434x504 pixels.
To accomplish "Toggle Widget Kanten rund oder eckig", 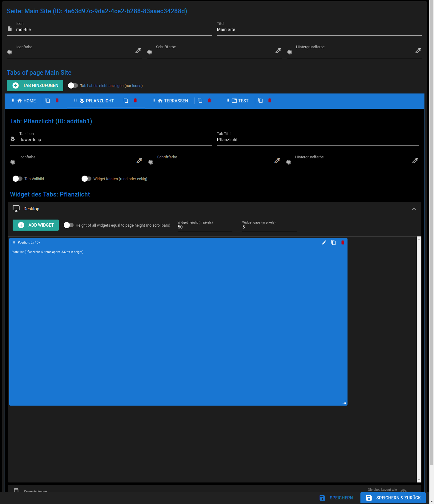I will (x=86, y=179).
